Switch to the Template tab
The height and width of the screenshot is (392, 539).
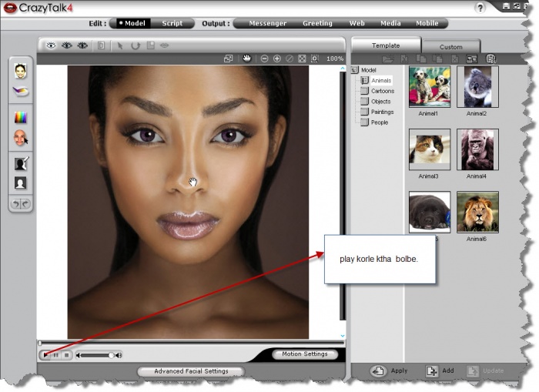point(386,45)
